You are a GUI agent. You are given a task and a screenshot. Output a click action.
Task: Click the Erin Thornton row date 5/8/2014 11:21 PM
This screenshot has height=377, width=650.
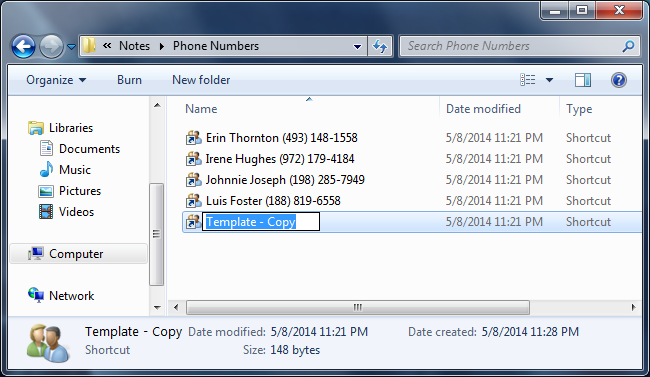tap(494, 138)
